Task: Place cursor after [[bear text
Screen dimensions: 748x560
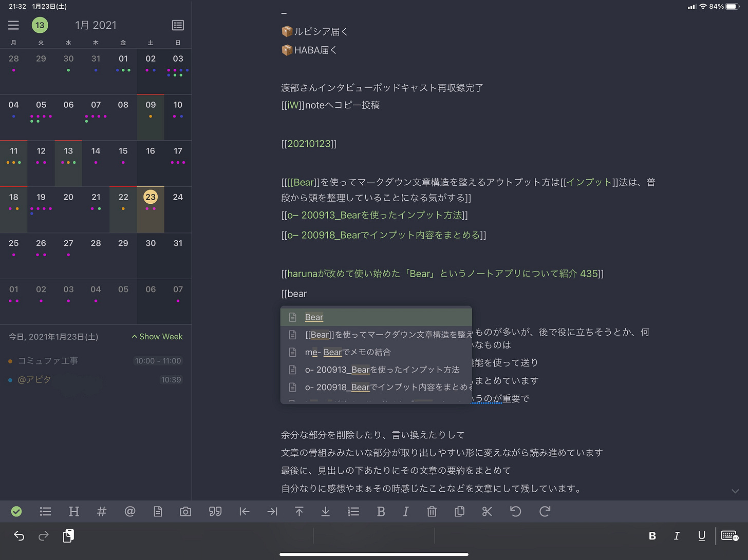Action: coord(307,294)
